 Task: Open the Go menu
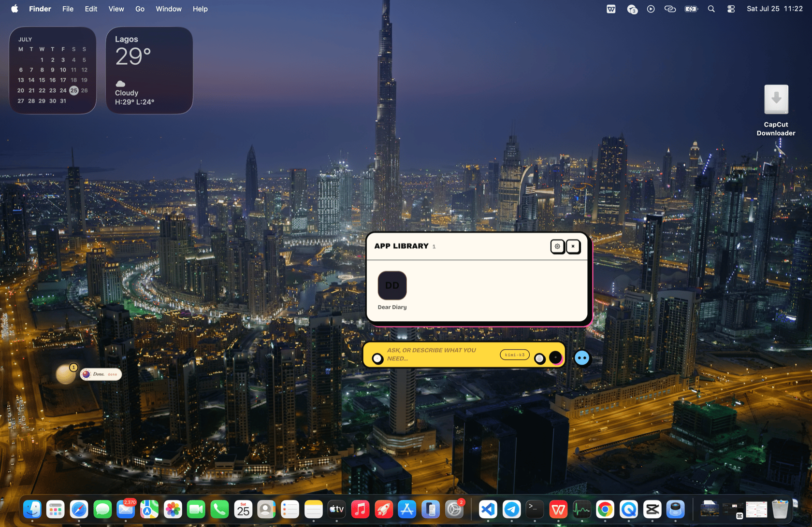(x=140, y=9)
